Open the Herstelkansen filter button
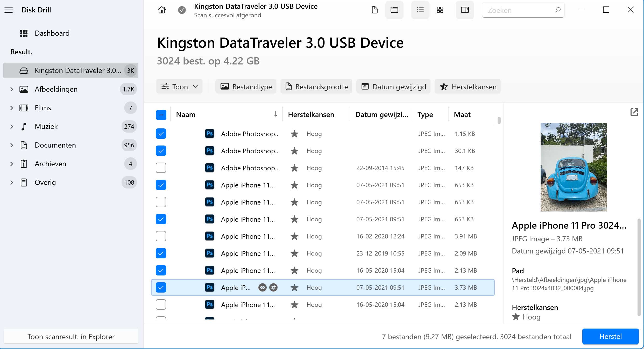The width and height of the screenshot is (644, 349). [468, 86]
